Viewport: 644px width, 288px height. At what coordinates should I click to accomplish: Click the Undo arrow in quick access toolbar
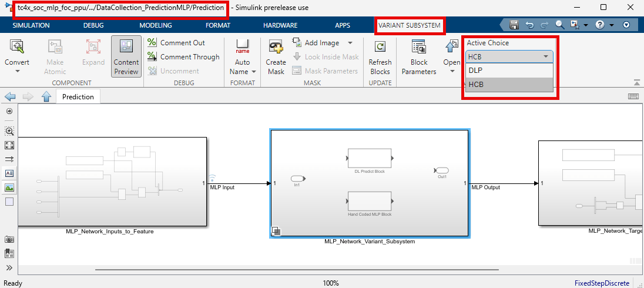click(x=529, y=25)
